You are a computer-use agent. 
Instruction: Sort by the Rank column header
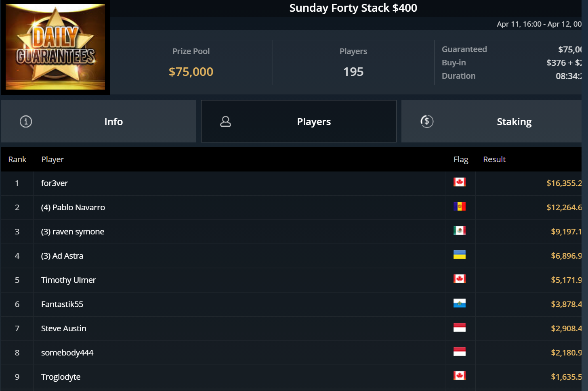click(17, 159)
